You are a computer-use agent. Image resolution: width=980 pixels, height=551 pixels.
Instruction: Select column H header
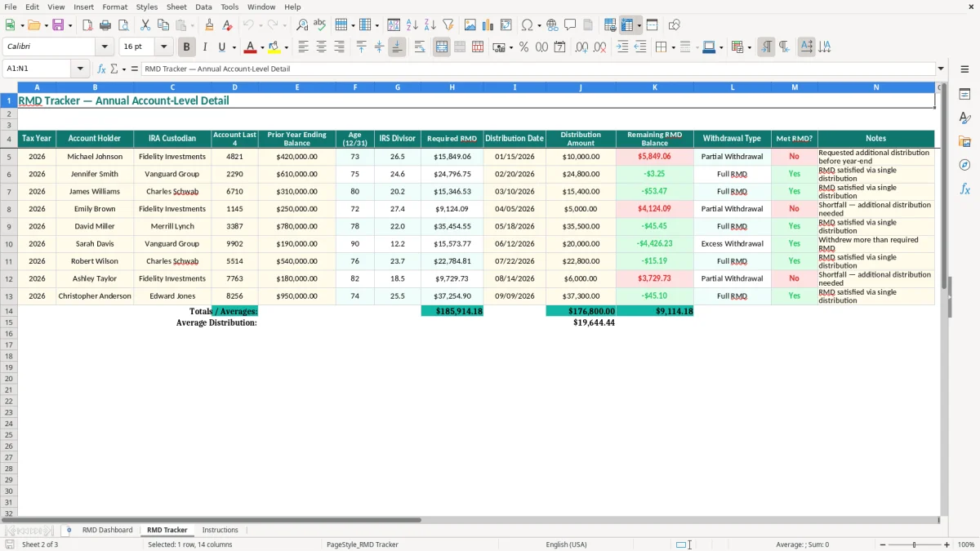pyautogui.click(x=452, y=87)
